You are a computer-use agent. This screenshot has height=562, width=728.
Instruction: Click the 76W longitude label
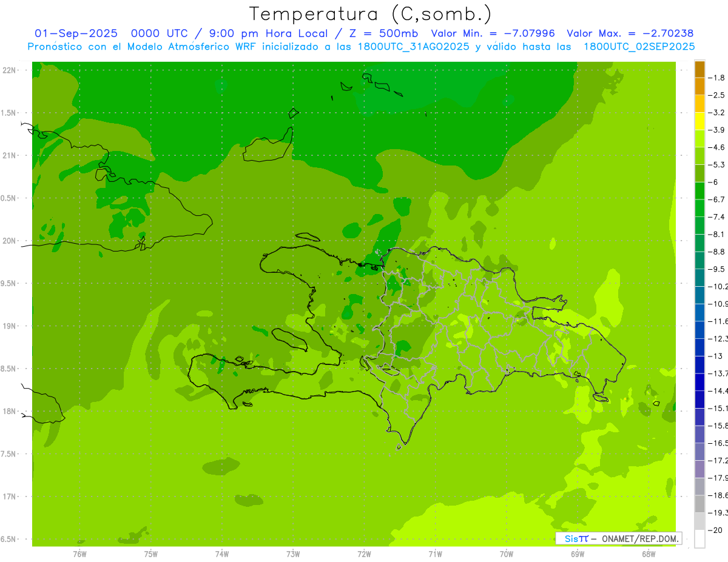(79, 554)
